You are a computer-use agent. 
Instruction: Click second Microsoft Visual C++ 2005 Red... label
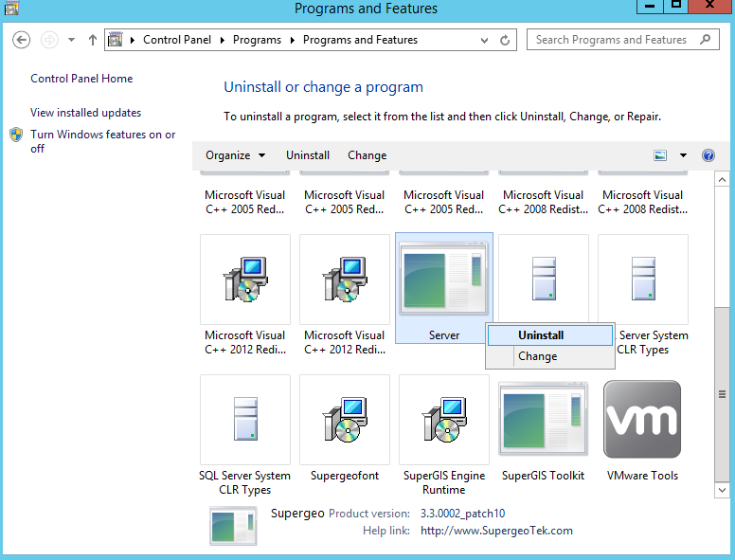(x=345, y=202)
